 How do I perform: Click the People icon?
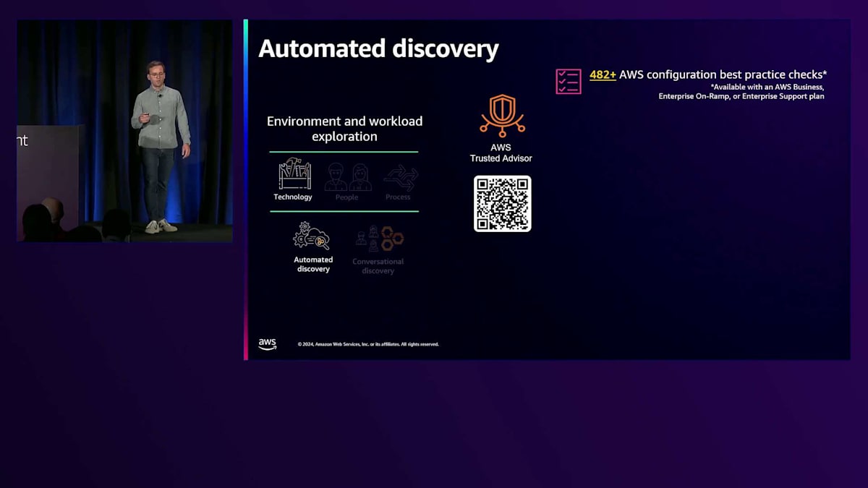pyautogui.click(x=348, y=177)
